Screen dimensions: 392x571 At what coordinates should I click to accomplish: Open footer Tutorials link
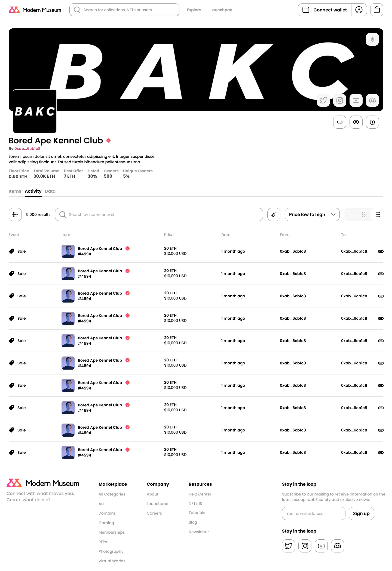point(197,513)
